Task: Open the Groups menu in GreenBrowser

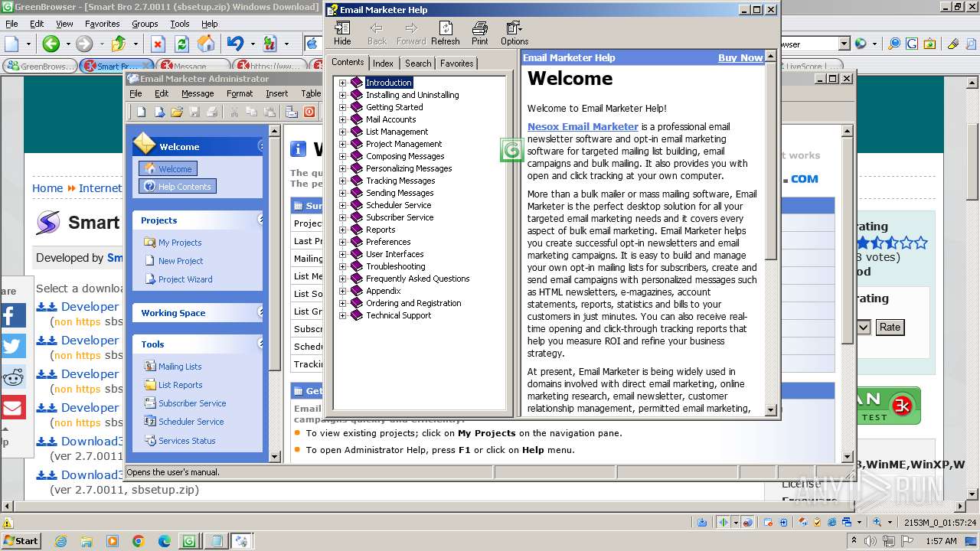Action: pos(145,24)
